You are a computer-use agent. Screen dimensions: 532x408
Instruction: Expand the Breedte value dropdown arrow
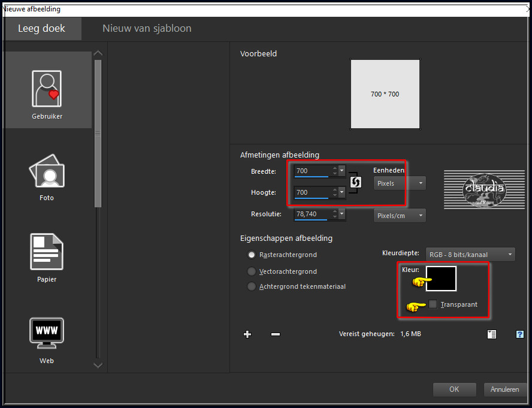[x=342, y=171]
